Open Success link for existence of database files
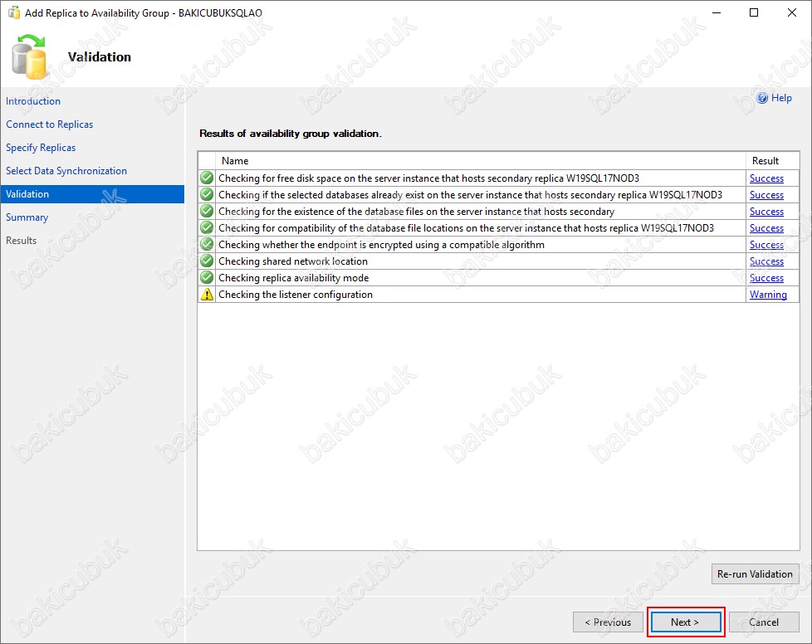Screen dimensions: 812x644 coord(766,212)
